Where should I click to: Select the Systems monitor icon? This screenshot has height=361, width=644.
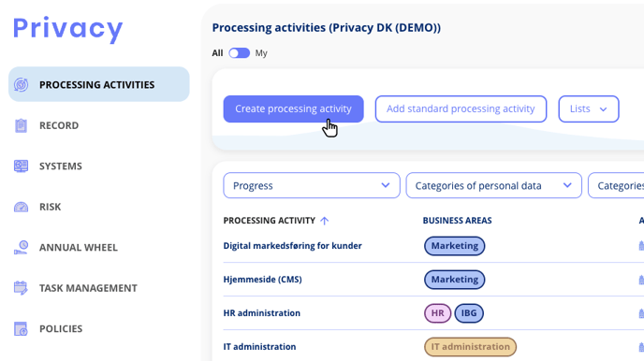(21, 166)
